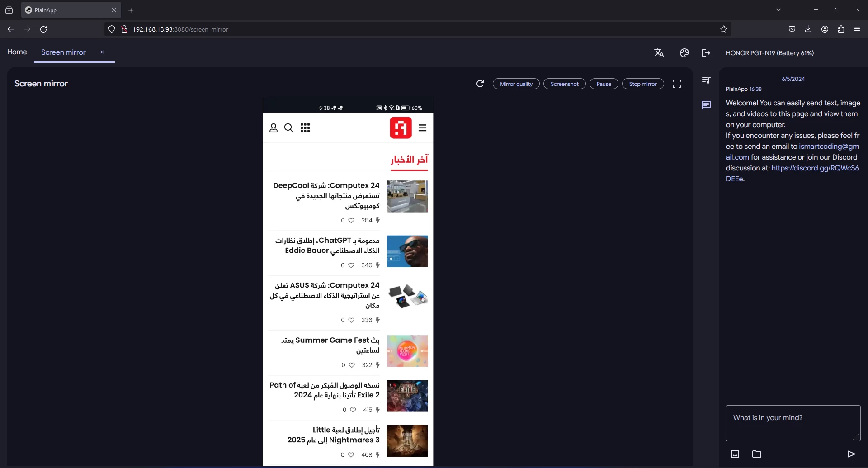Viewport: 868px width, 468px height.
Task: Select the Screen mirror tab
Action: click(x=63, y=52)
